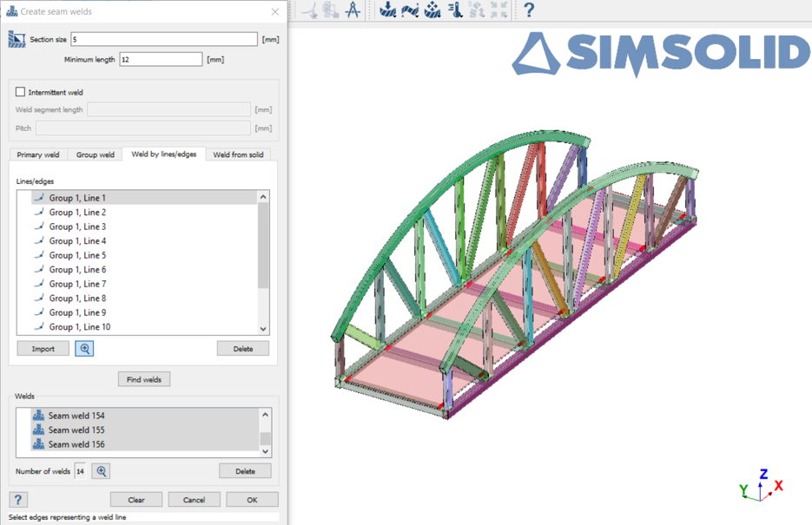Zoom to lines using magnifier beside Import
Screen dimensions: 812x525
click(x=84, y=349)
